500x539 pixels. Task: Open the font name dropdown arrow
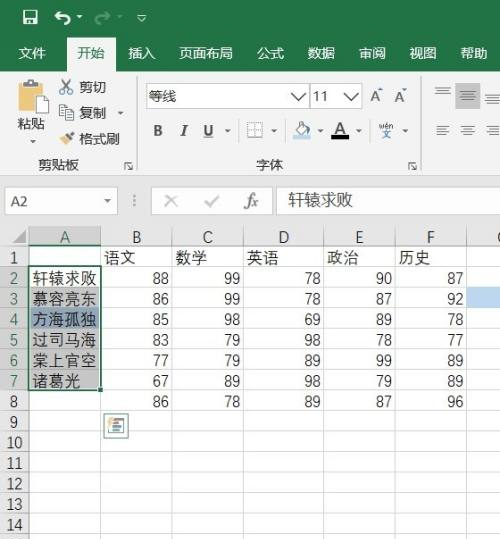[x=298, y=96]
